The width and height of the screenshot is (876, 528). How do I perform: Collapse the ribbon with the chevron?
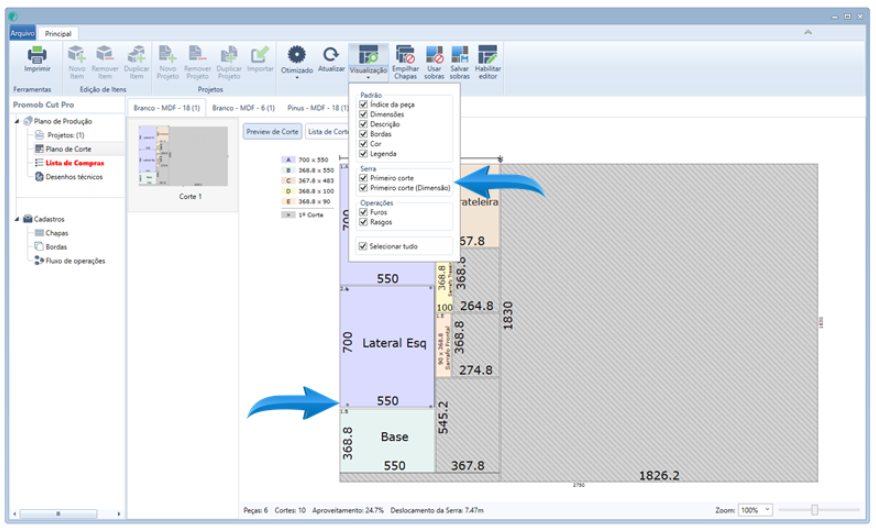tap(808, 32)
